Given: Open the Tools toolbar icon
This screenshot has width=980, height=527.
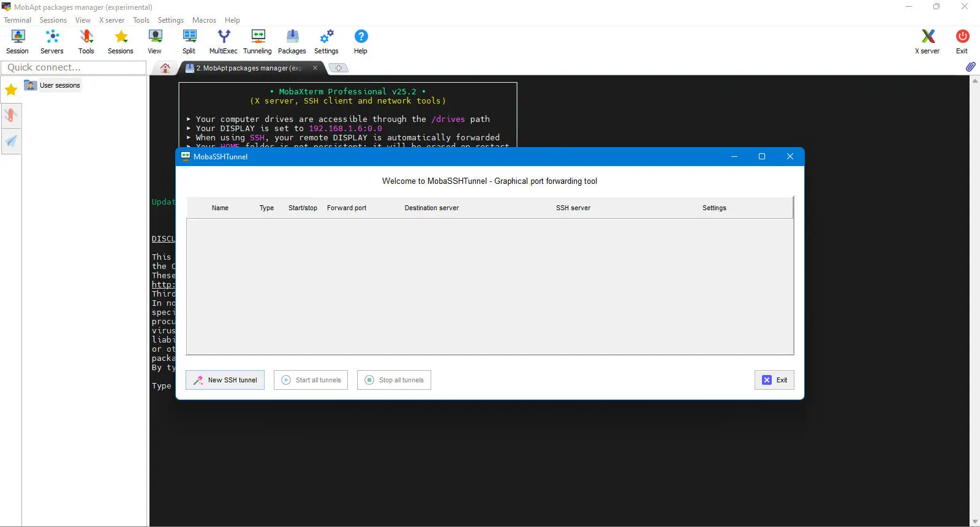Looking at the screenshot, I should (86, 42).
